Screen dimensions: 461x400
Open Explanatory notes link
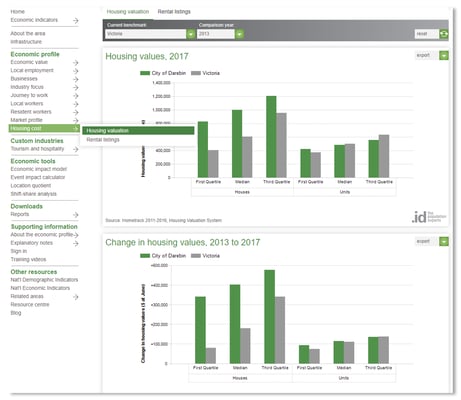32,243
